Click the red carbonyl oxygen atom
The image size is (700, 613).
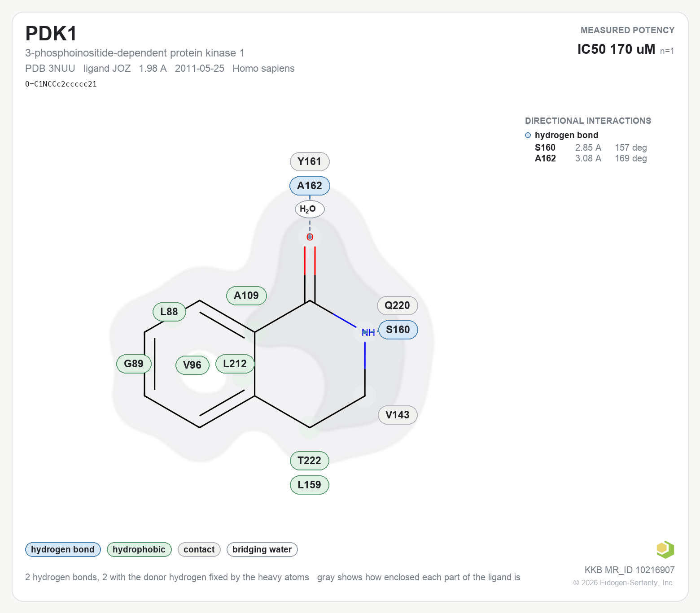(x=310, y=237)
